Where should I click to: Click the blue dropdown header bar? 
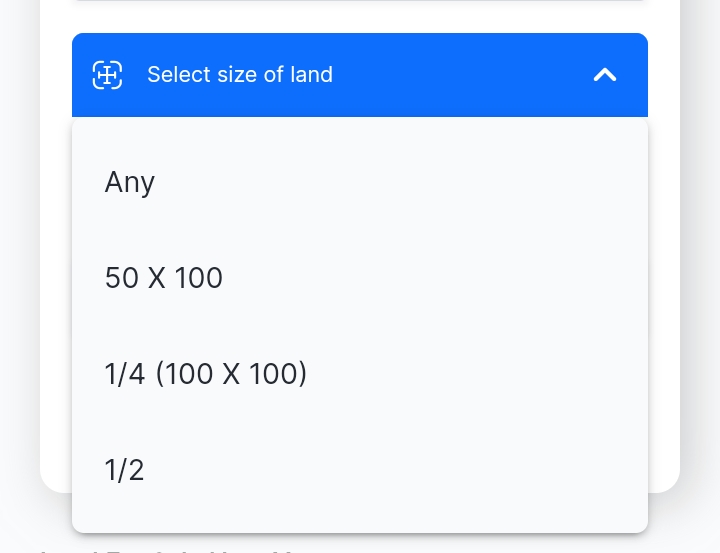[360, 75]
